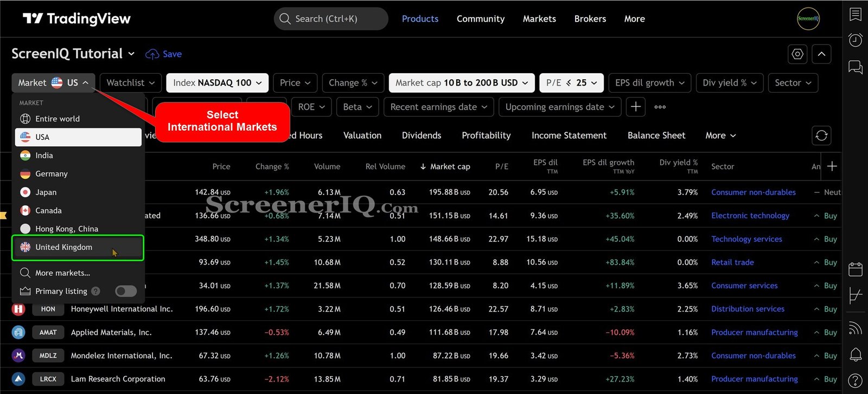Open the screener settings hexagon icon
This screenshot has width=868, height=394.
797,54
